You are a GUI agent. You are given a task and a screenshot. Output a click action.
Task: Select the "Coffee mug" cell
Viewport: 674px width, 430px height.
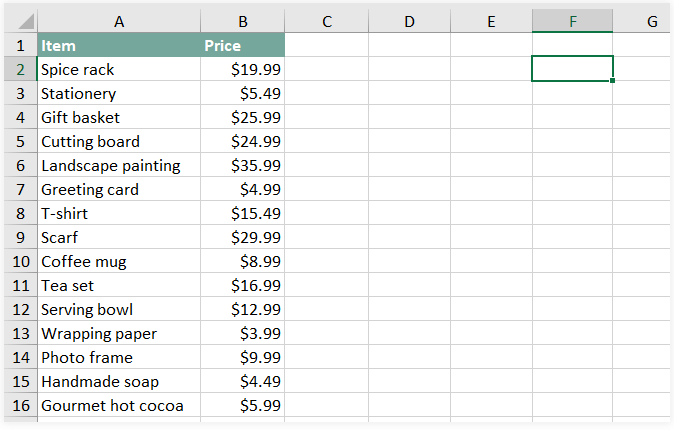pos(119,261)
